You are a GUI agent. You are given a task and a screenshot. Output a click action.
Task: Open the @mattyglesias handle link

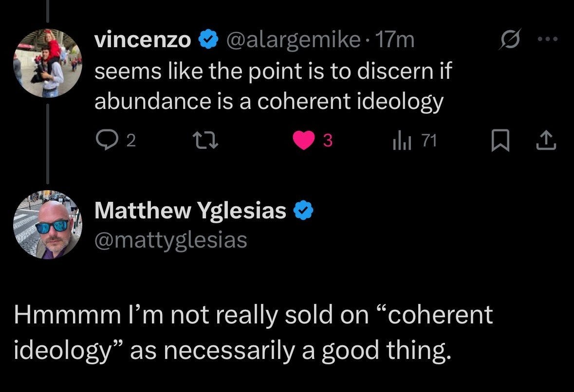[x=170, y=239]
